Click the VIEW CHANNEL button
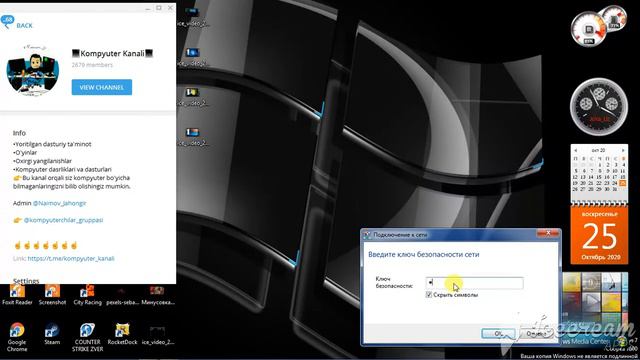 tap(102, 87)
